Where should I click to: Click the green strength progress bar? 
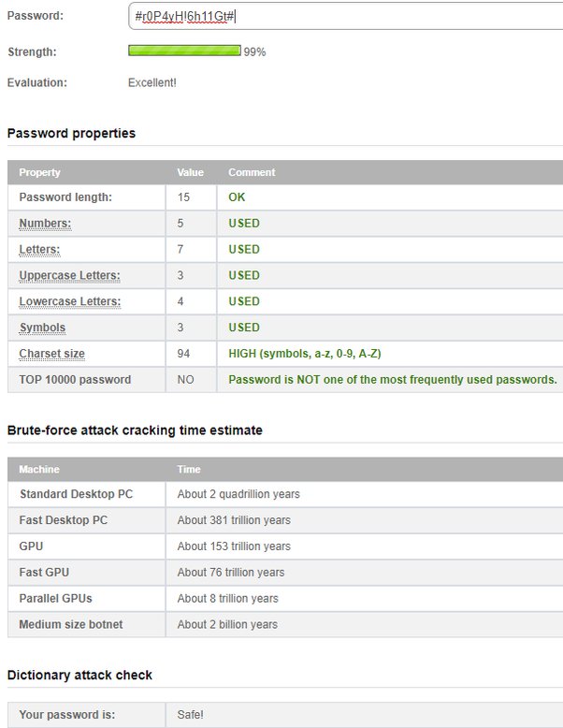coord(184,51)
